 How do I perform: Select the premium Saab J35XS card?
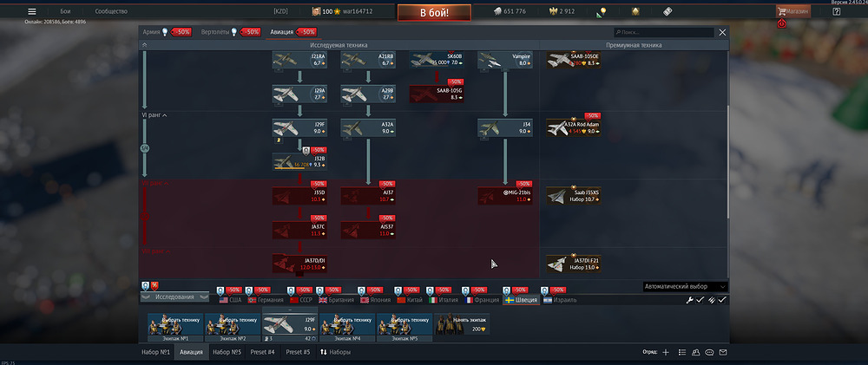[574, 196]
